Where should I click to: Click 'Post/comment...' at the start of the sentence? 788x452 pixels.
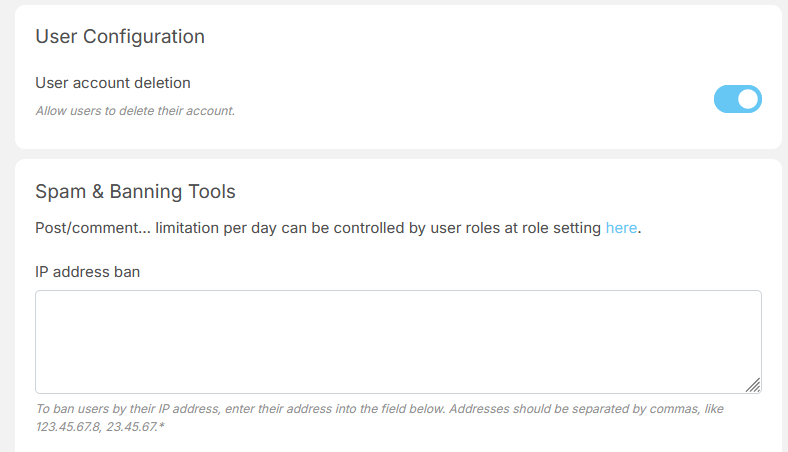pos(92,228)
